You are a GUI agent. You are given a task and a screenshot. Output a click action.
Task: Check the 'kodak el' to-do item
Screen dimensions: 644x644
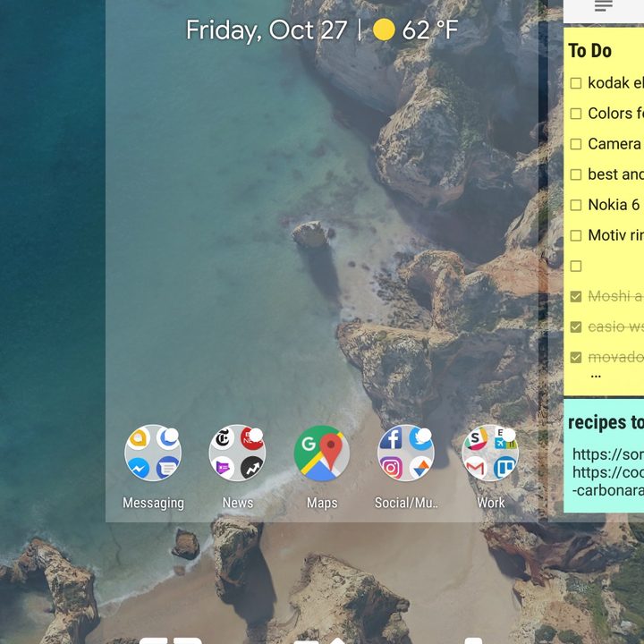click(576, 83)
